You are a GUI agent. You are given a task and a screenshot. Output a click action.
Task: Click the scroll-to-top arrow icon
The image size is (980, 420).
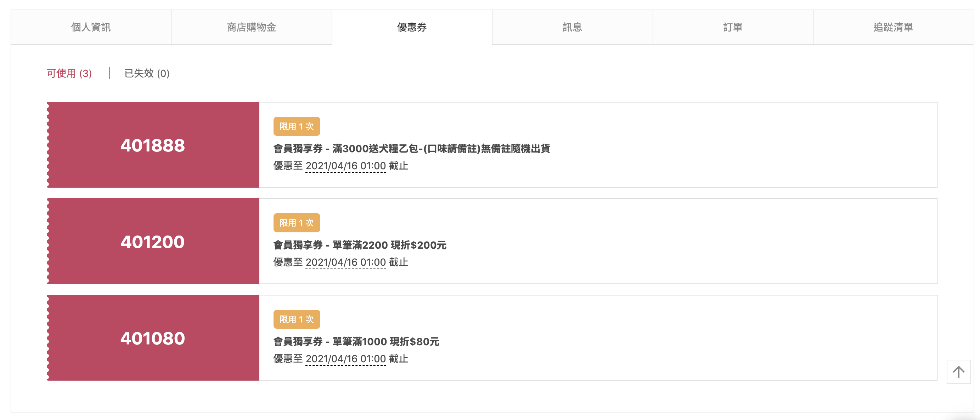click(x=958, y=372)
